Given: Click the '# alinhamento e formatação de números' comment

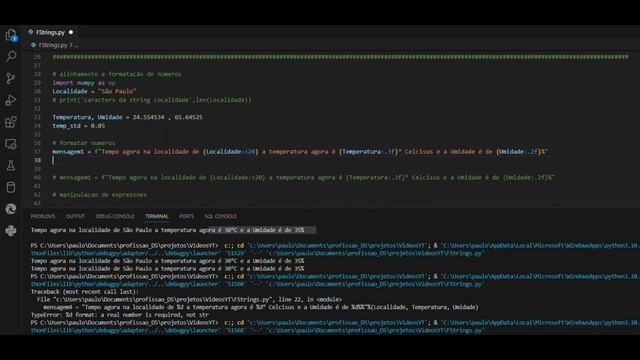Looking at the screenshot, I should click(117, 74).
